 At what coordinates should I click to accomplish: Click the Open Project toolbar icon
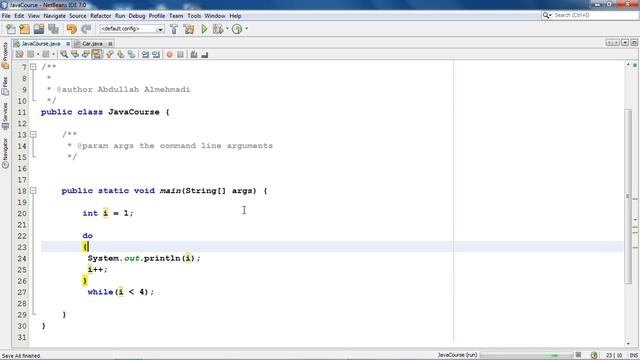pos(39,29)
